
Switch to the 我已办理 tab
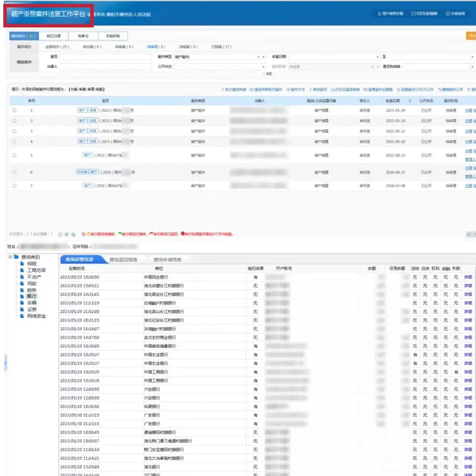[x=54, y=36]
